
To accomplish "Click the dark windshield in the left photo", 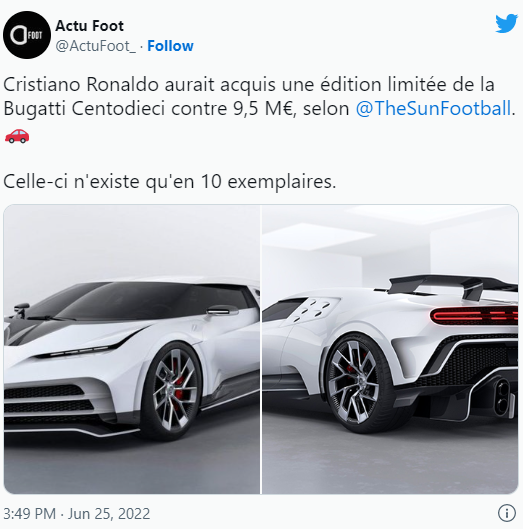I will click(x=135, y=300).
